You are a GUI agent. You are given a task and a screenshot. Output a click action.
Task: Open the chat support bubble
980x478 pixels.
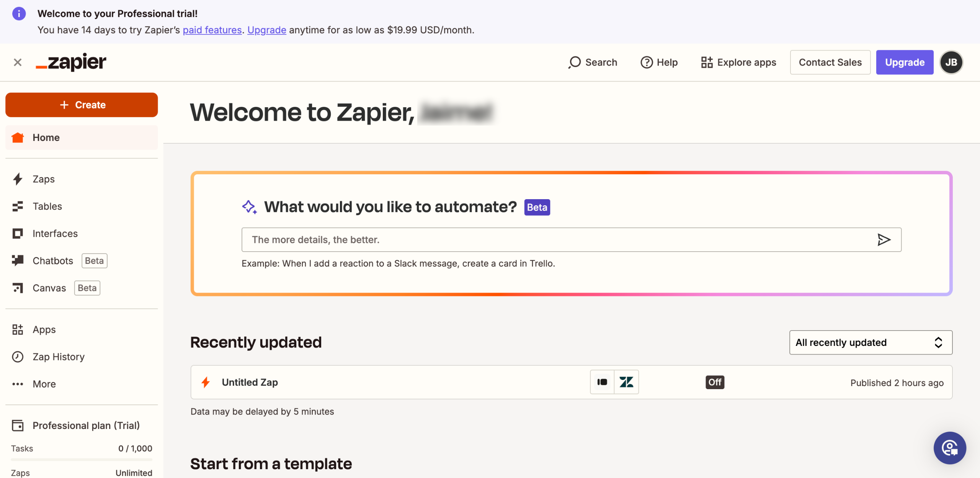[949, 448]
